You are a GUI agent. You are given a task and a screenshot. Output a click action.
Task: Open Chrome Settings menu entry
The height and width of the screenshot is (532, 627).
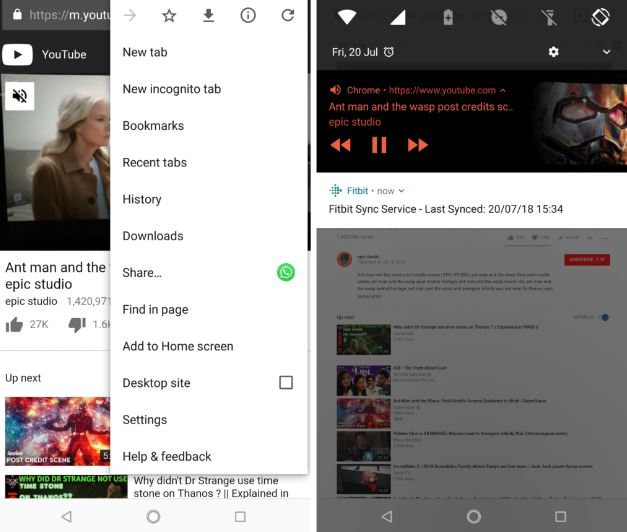point(209,420)
